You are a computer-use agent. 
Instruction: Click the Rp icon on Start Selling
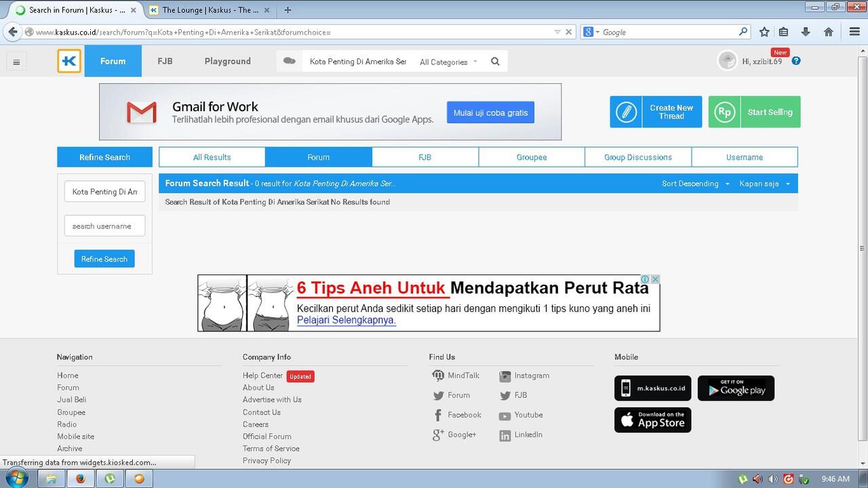[x=724, y=112]
